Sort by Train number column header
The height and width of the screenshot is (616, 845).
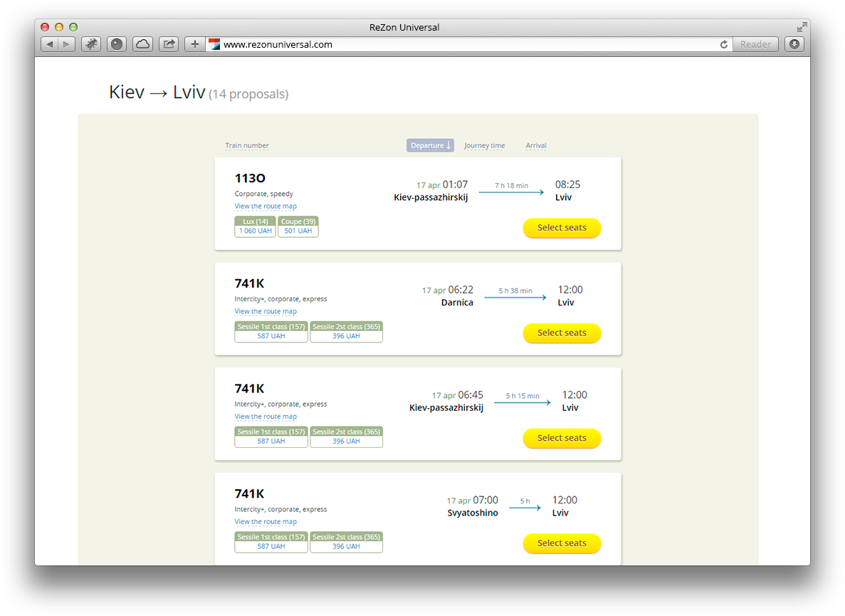247,145
